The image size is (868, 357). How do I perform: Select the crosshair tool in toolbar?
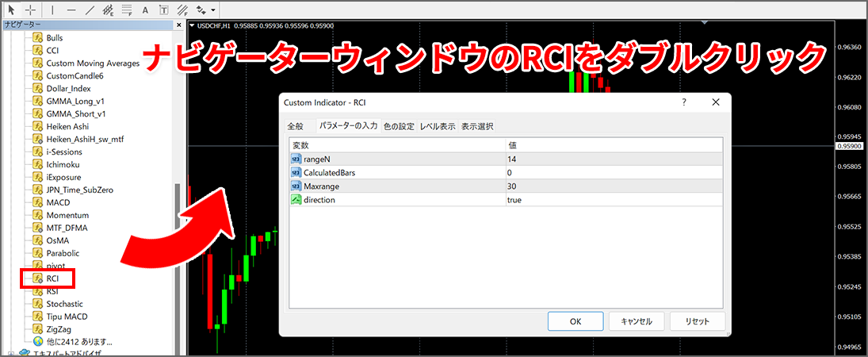click(31, 11)
